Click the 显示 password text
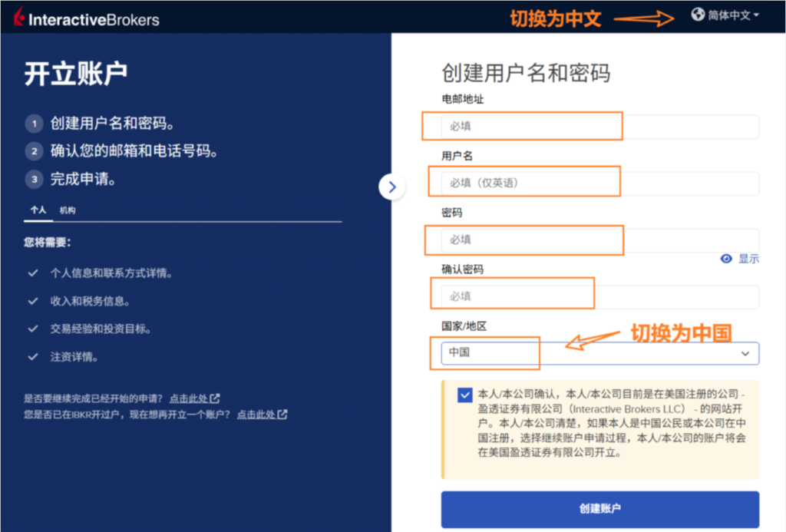 (x=748, y=259)
